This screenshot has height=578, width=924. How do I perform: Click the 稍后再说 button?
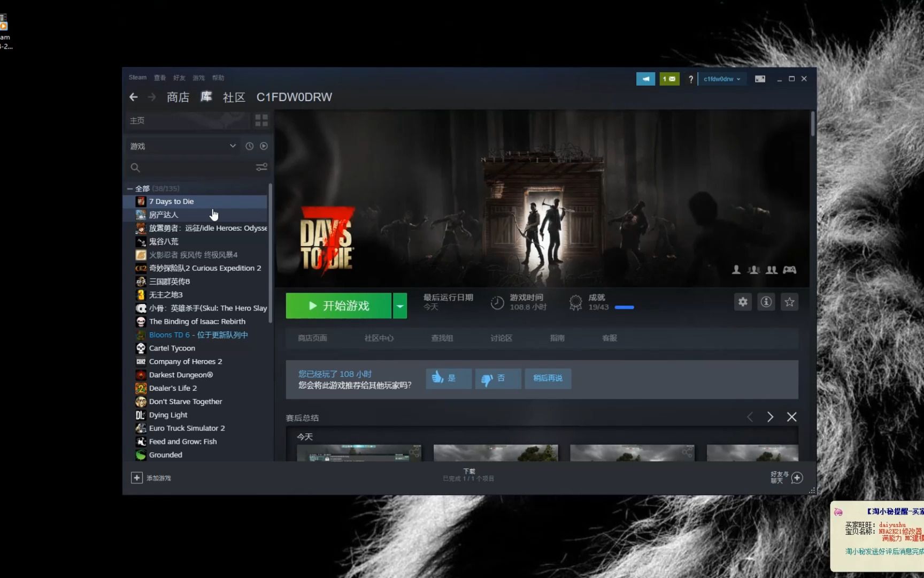(x=548, y=378)
